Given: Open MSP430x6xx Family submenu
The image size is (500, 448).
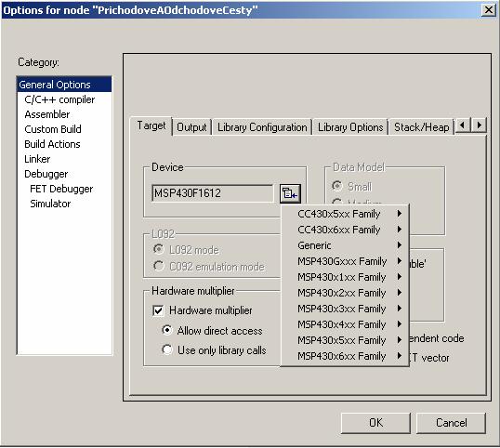Looking at the screenshot, I should pos(345,356).
